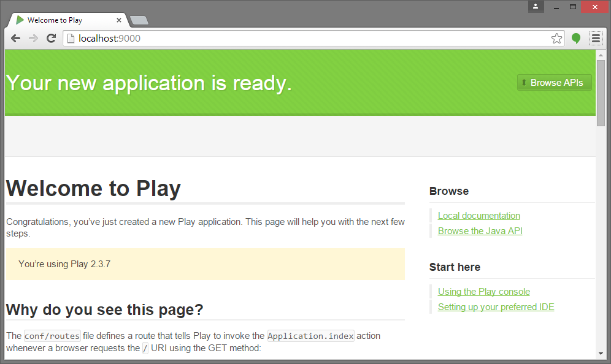Viewport: 611px width, 364px height.
Task: Go back using the browser back arrow
Action: (15, 38)
